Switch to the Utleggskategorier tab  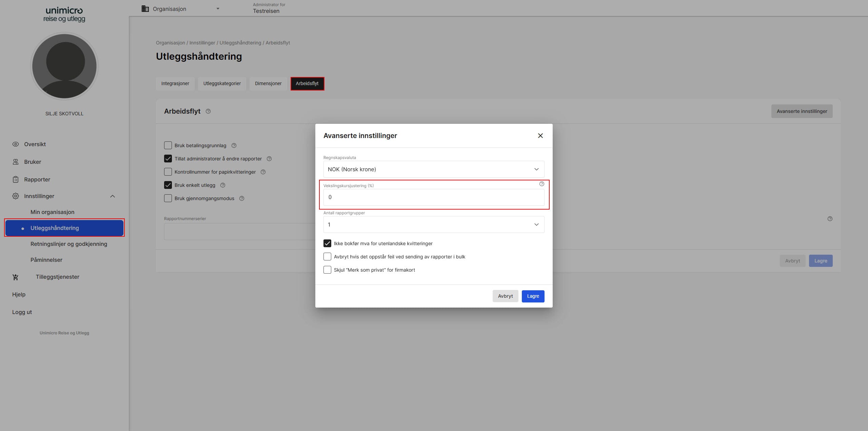click(222, 83)
